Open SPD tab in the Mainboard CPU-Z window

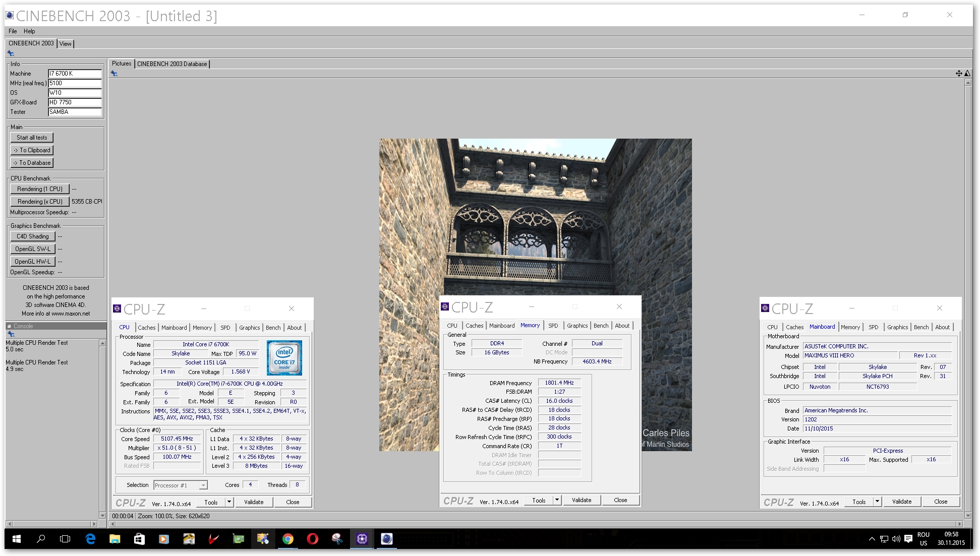pos(873,327)
